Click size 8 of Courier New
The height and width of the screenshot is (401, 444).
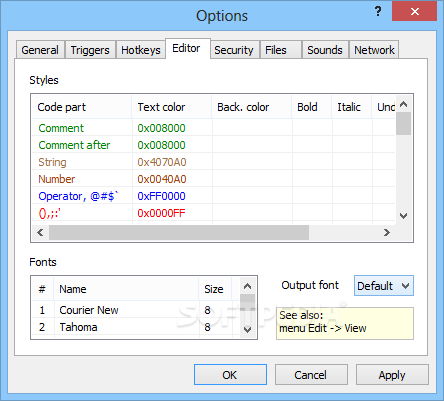[207, 310]
